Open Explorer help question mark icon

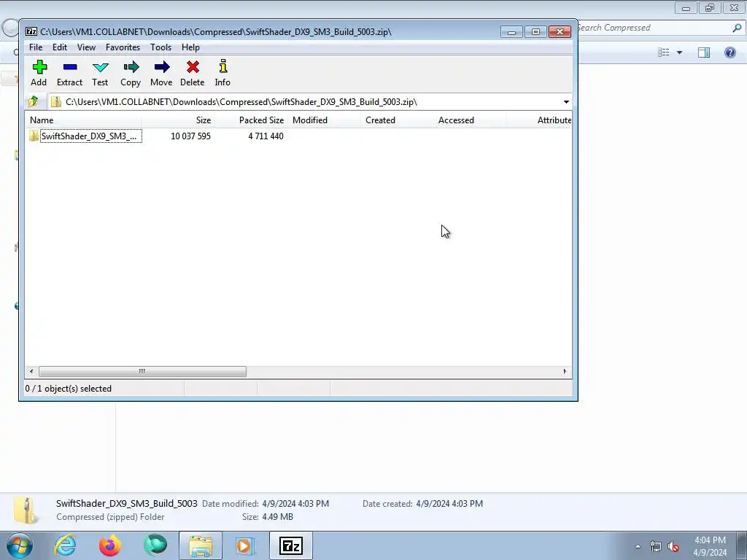[729, 52]
